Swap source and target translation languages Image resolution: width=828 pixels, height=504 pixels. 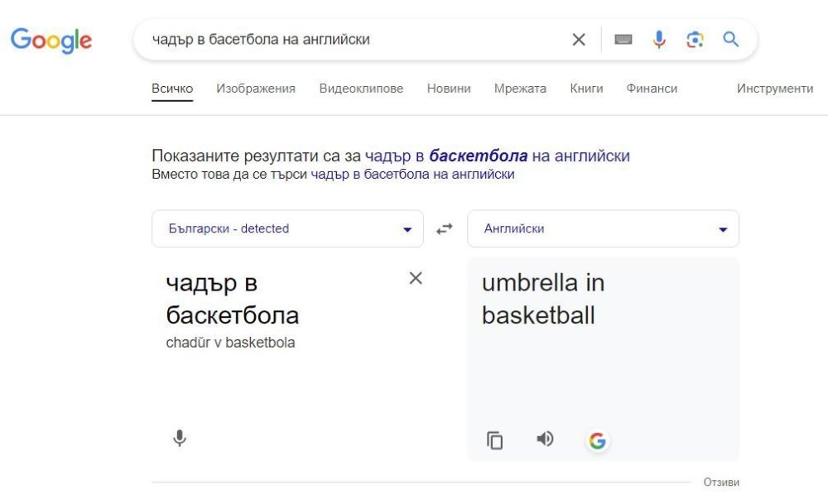445,229
